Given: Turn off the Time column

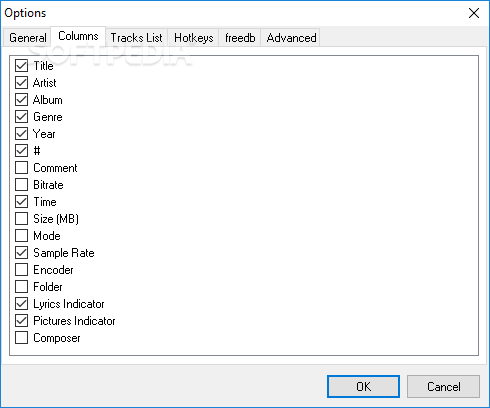Looking at the screenshot, I should (21, 202).
